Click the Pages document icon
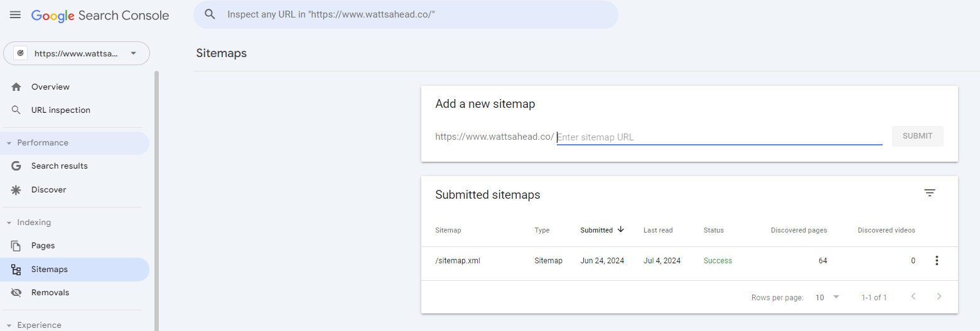Image resolution: width=980 pixels, height=331 pixels. click(x=16, y=246)
